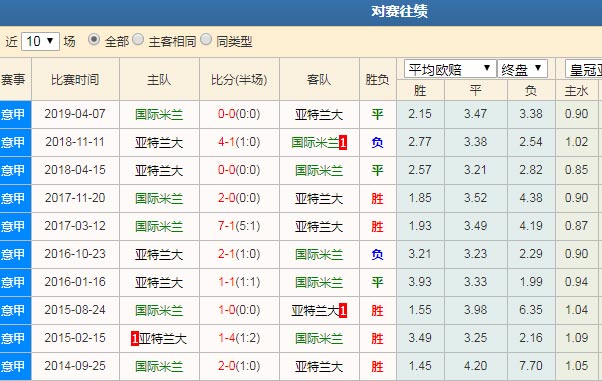Click away team 国际米兰 in 2018-04-15 row
This screenshot has height=381, width=602.
coord(319,171)
